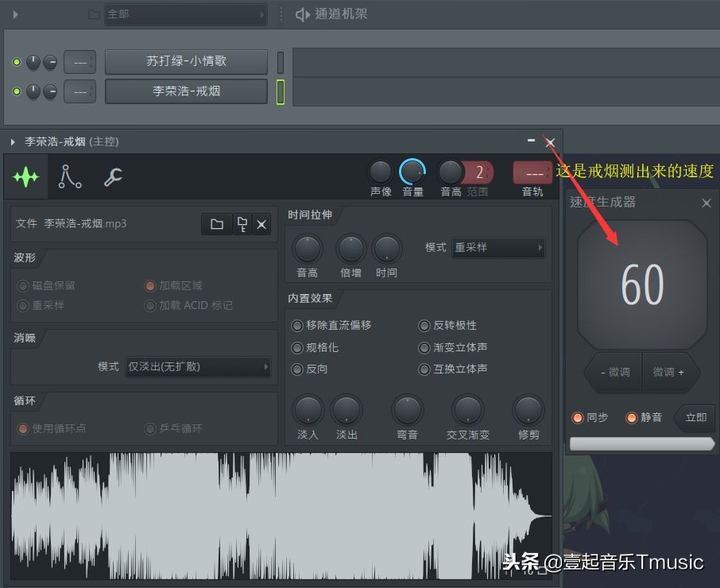Click the find-sample folder icon beside the browse folder
This screenshot has height=588, width=720.
[x=242, y=224]
